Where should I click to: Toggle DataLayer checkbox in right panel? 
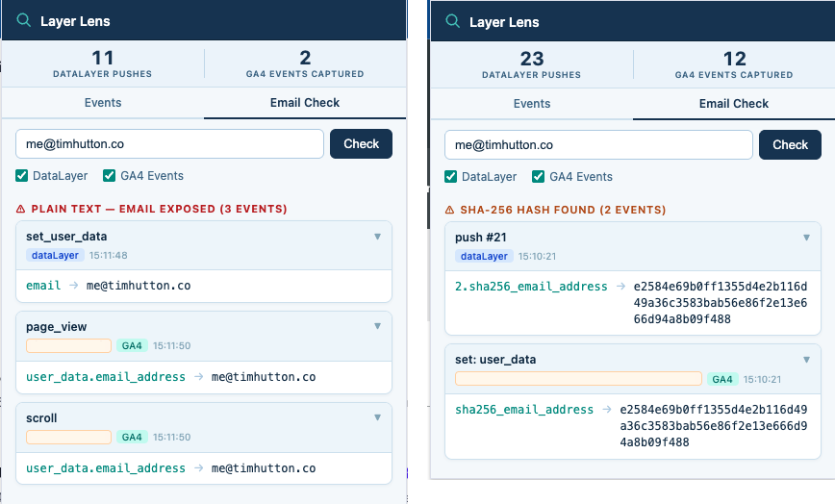point(450,177)
